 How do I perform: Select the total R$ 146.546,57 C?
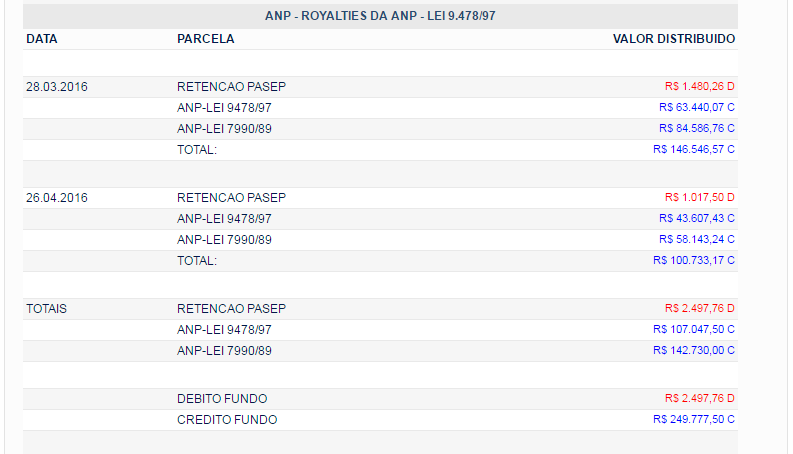point(693,149)
